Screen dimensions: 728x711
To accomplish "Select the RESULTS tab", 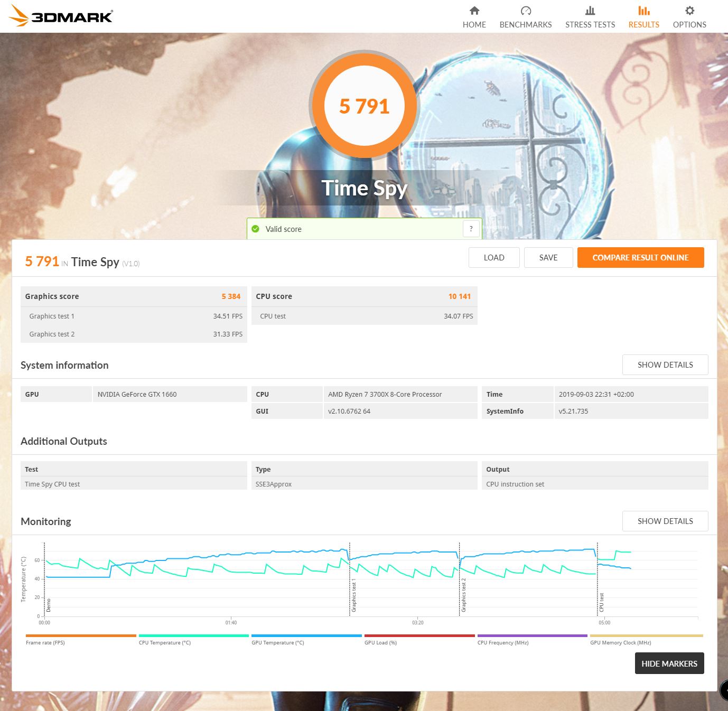I will pos(644,16).
